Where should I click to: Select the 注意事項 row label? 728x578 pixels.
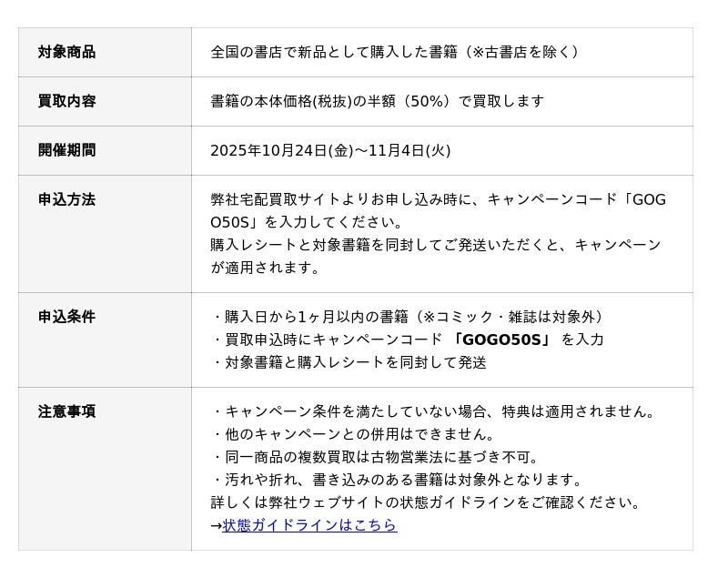point(66,411)
